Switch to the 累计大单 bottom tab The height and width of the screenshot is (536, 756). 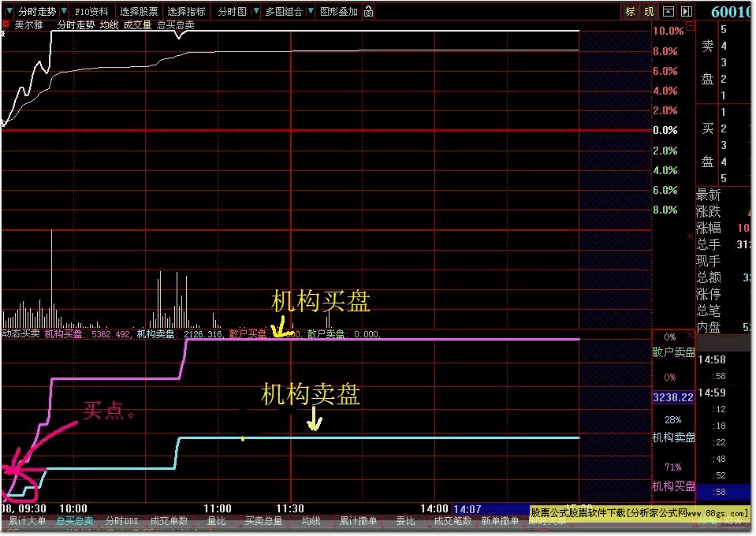click(28, 521)
